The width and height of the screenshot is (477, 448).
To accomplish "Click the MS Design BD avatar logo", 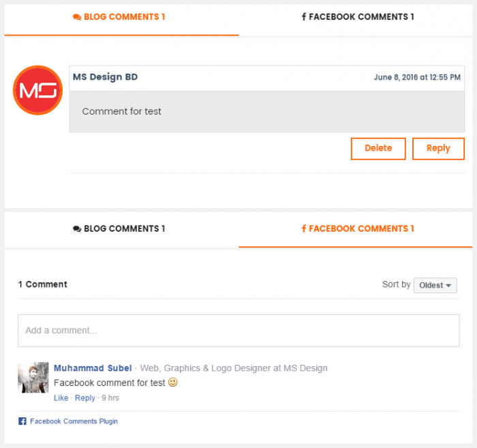I will pos(38,90).
